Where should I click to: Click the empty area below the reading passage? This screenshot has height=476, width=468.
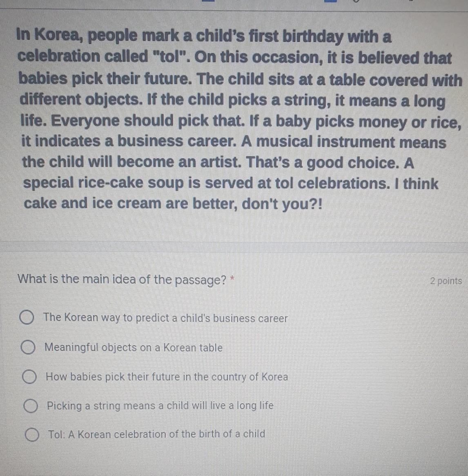(x=234, y=228)
